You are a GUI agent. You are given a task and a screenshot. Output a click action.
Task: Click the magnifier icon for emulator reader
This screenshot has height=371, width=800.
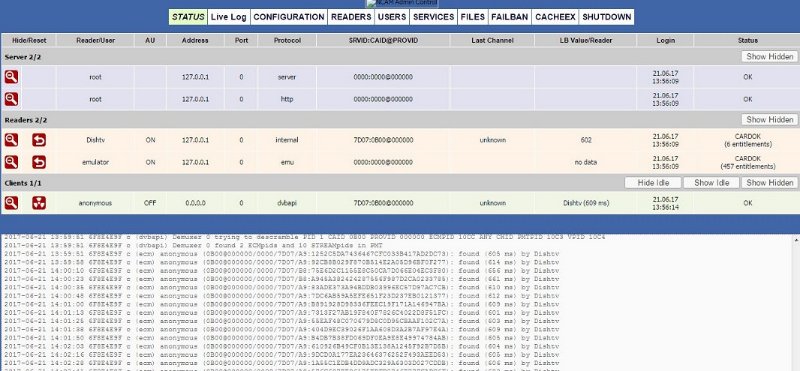[x=11, y=162]
